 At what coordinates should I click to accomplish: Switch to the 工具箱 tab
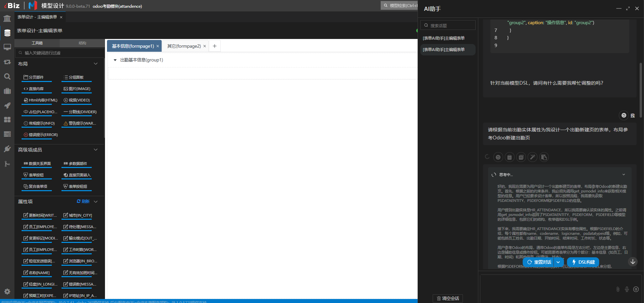click(37, 43)
